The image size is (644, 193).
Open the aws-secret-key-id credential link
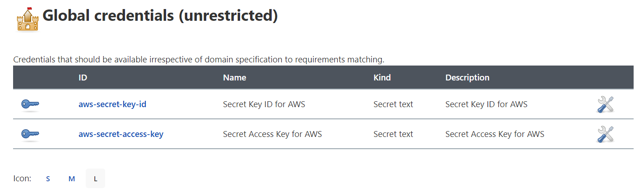112,104
